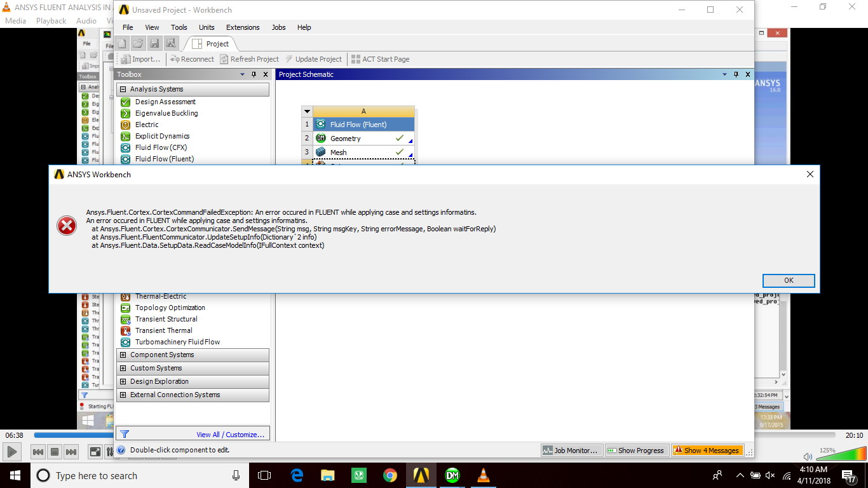The width and height of the screenshot is (868, 488).
Task: Expand the Component Systems group
Action: tap(123, 355)
